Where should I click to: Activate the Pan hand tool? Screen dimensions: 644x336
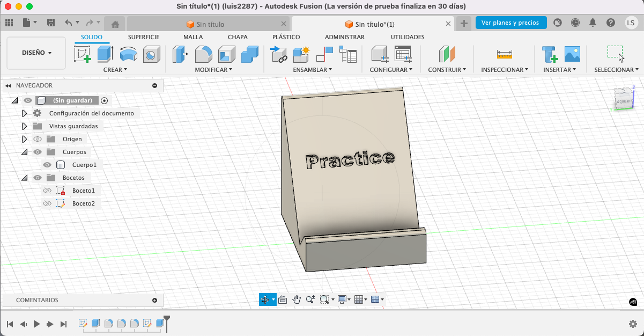297,300
